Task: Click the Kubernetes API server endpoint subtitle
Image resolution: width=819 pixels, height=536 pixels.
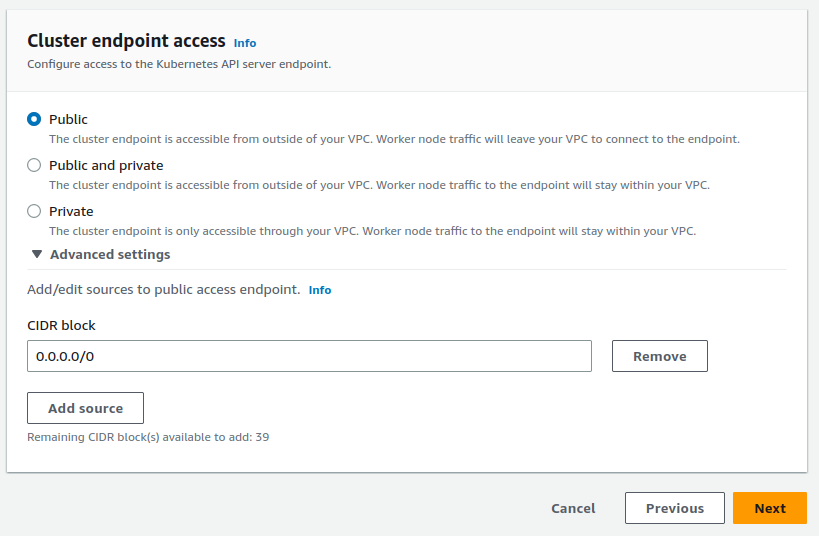Action: click(179, 64)
